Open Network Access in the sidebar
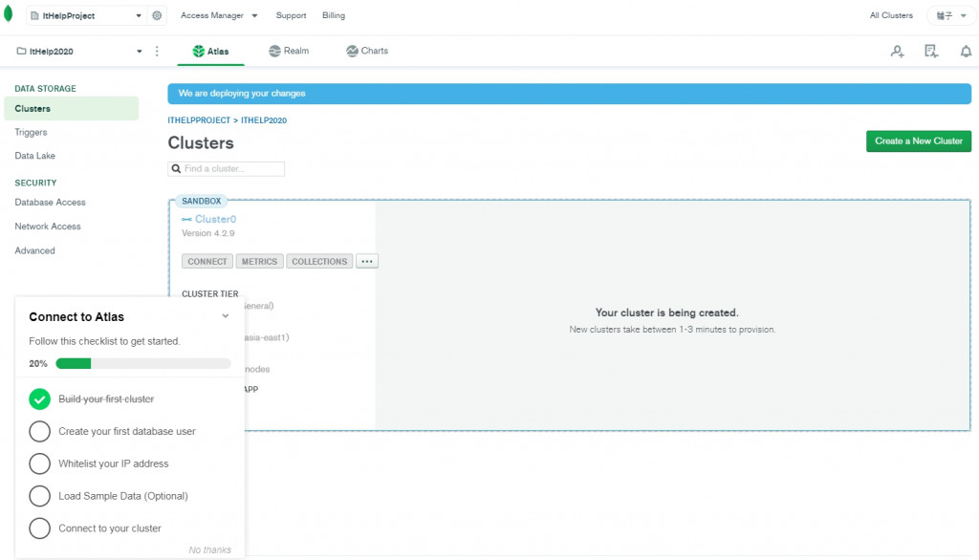Image resolution: width=979 pixels, height=560 pixels. click(48, 226)
